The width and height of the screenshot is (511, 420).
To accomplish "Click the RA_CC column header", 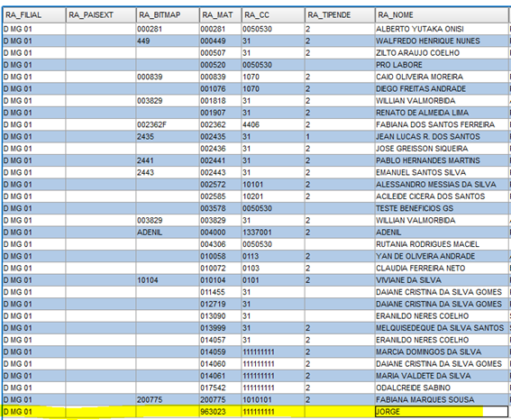I will coord(273,15).
